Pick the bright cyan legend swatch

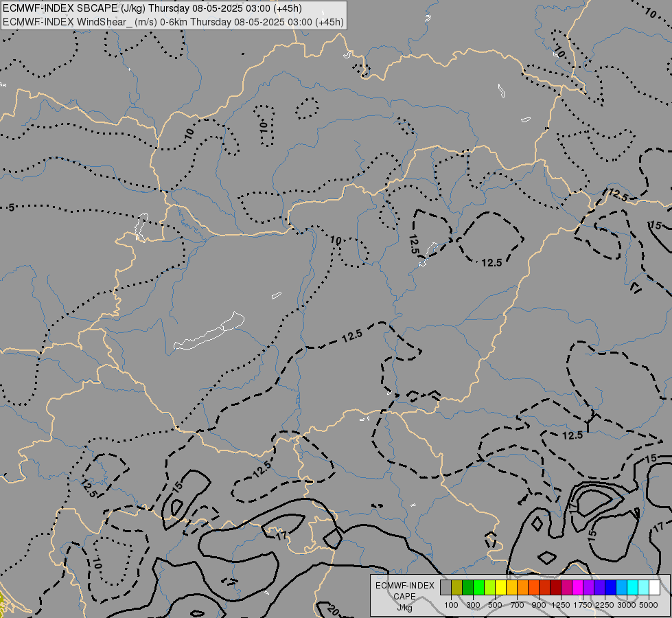[x=632, y=588]
